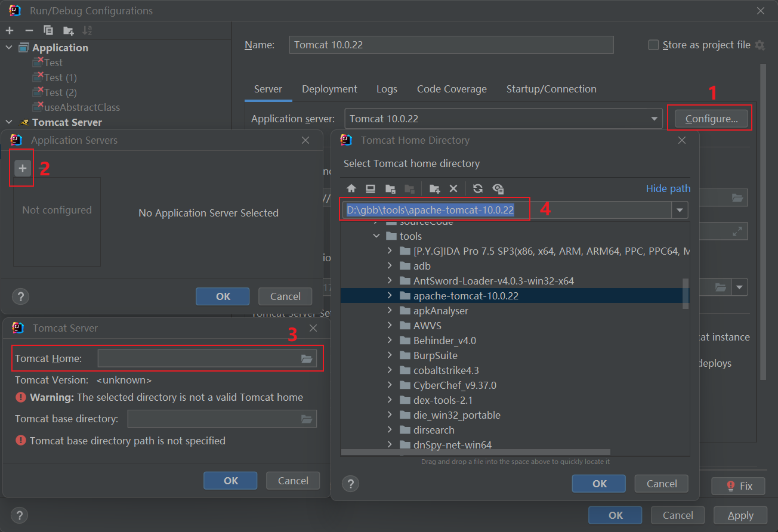778x532 pixels.
Task: Click the Tomcat Server cat icon
Action: click(24, 122)
